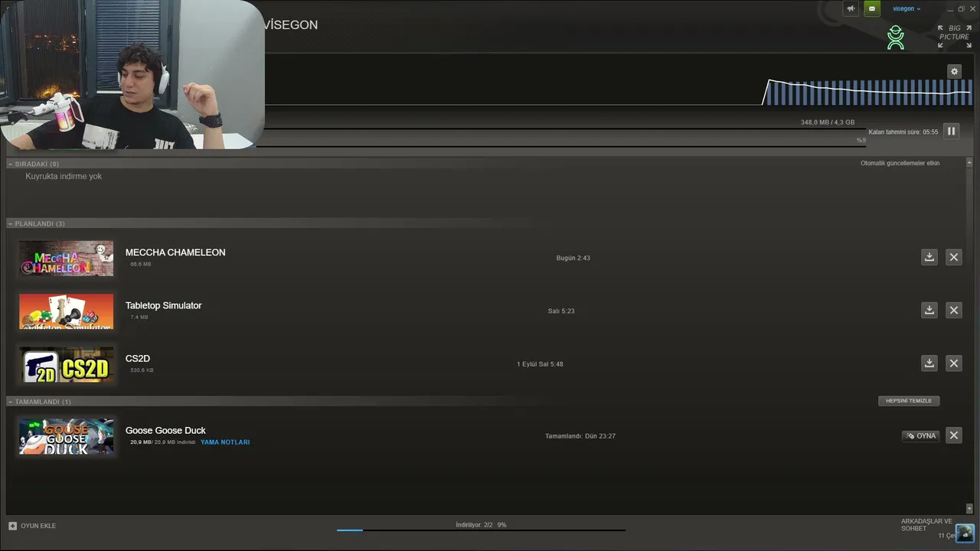Click the 'İndiriliyor: 2/2' status text

pyautogui.click(x=474, y=525)
